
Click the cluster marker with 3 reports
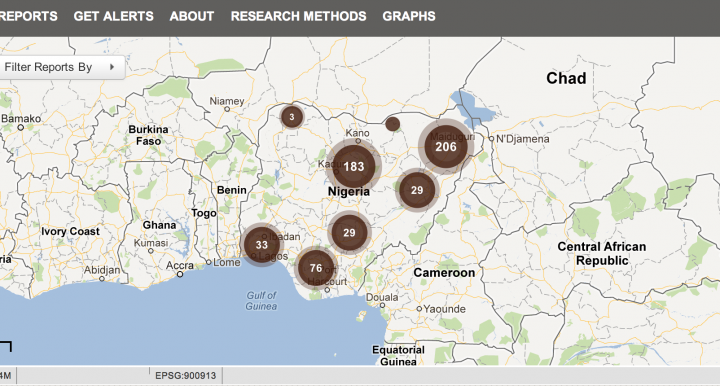[292, 117]
